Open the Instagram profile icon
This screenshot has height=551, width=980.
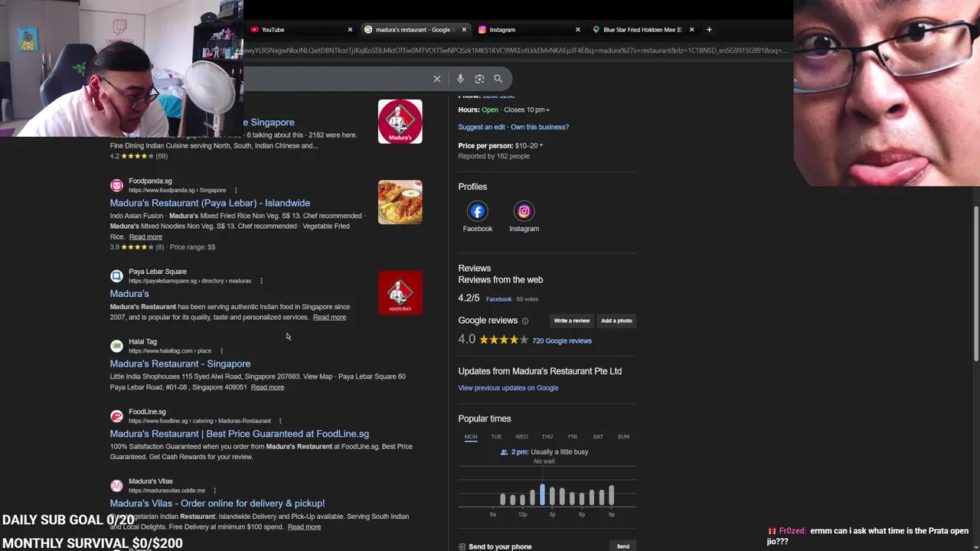coord(524,211)
